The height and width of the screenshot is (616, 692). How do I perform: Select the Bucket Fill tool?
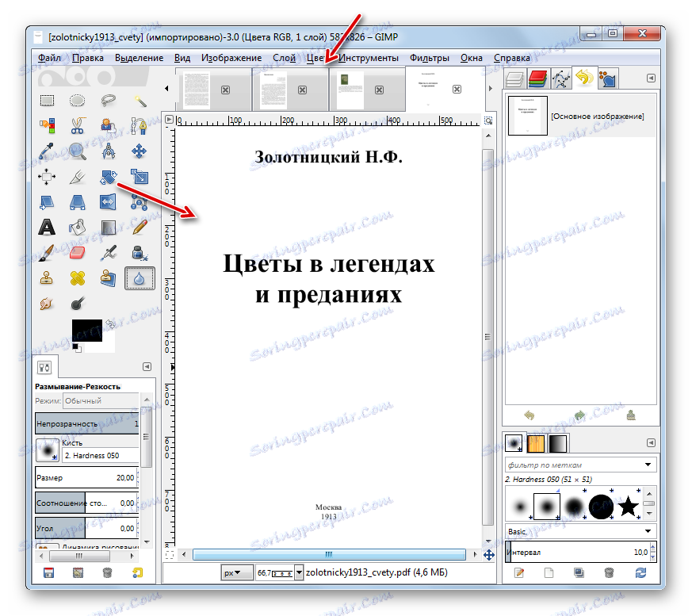[x=77, y=228]
